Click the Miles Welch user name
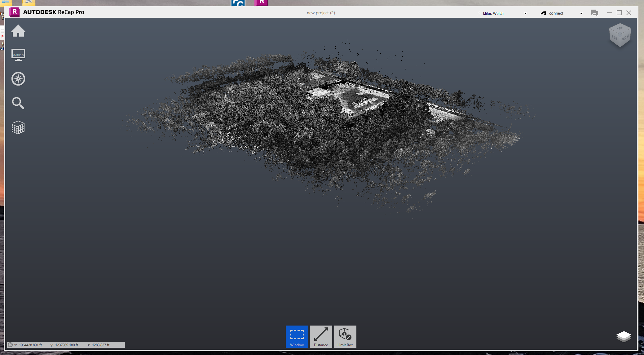This screenshot has height=355, width=644. coord(493,13)
